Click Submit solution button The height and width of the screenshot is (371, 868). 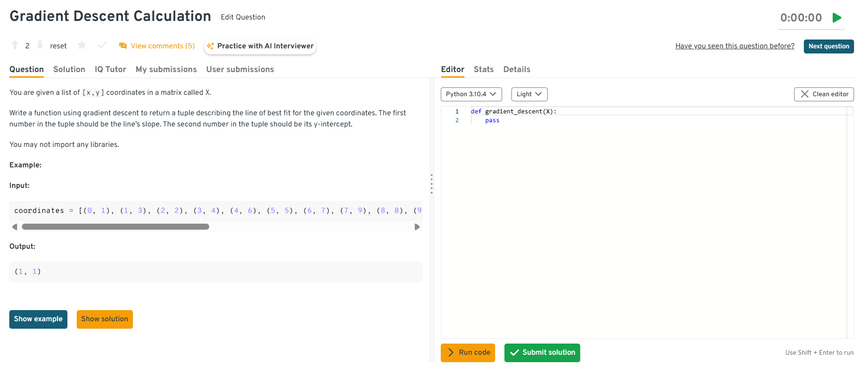[x=542, y=352]
